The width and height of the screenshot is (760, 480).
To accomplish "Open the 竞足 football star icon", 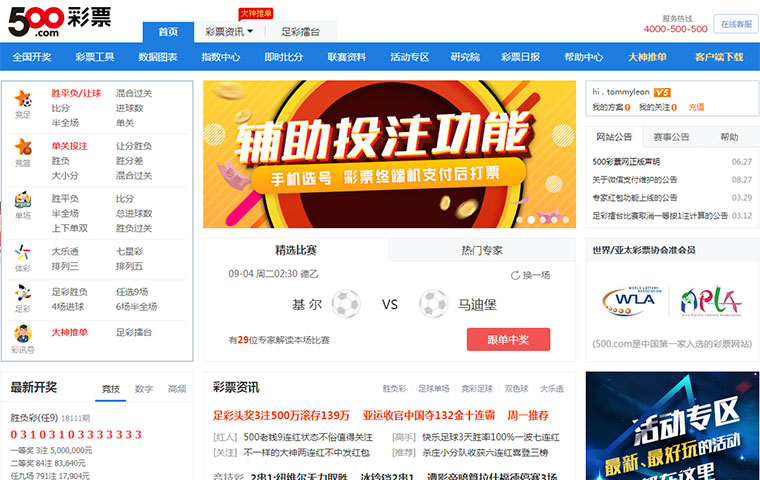I will pos(23,98).
